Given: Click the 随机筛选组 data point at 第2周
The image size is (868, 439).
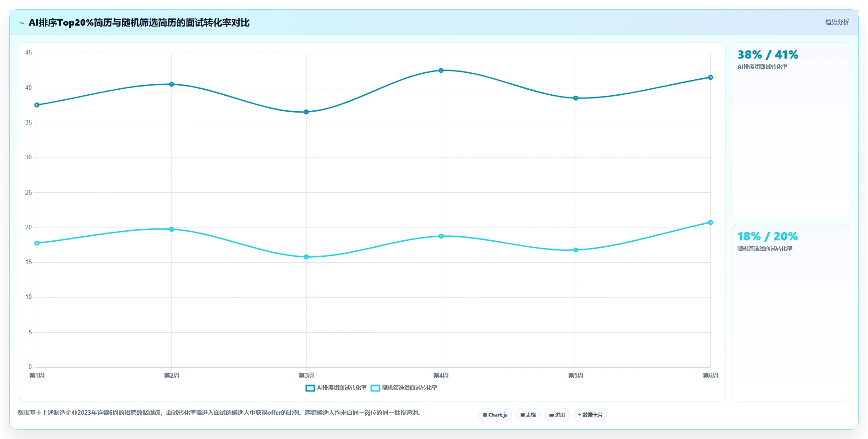Looking at the screenshot, I should coord(172,229).
